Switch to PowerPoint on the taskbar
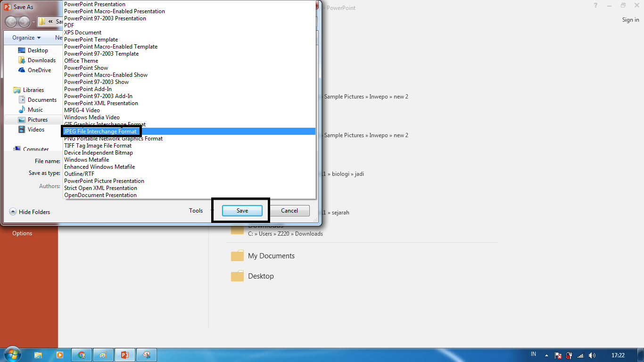 [x=125, y=355]
